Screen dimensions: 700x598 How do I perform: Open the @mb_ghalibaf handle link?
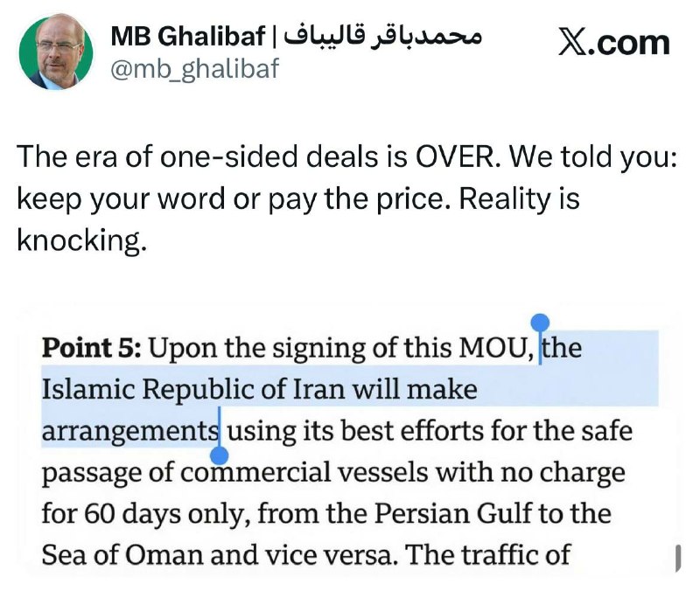(x=194, y=69)
